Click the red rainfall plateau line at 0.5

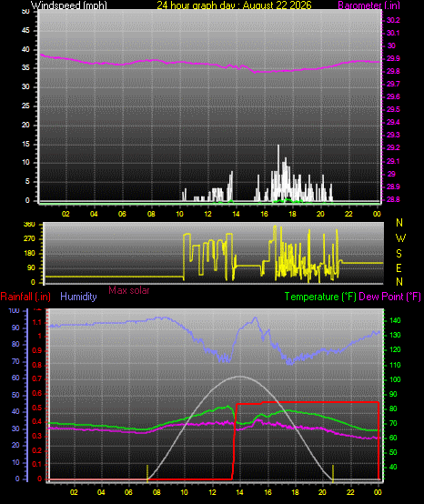308,402
